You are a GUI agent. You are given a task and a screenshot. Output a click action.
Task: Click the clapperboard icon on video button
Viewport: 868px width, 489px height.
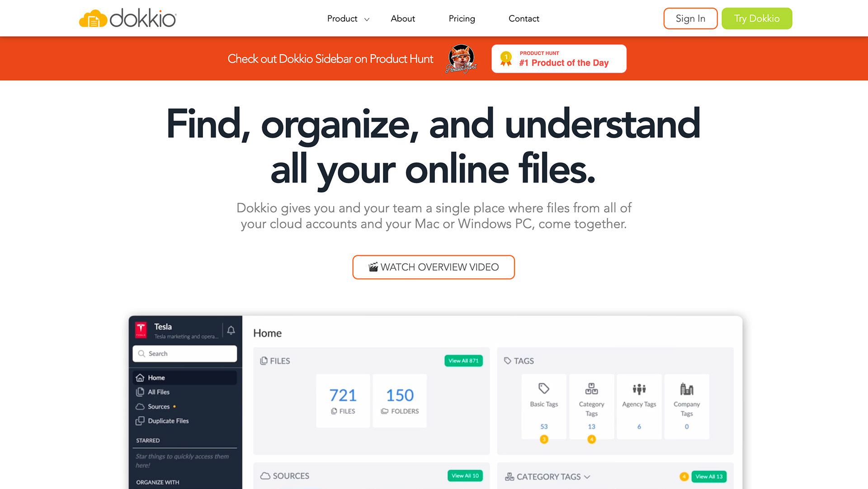point(373,267)
